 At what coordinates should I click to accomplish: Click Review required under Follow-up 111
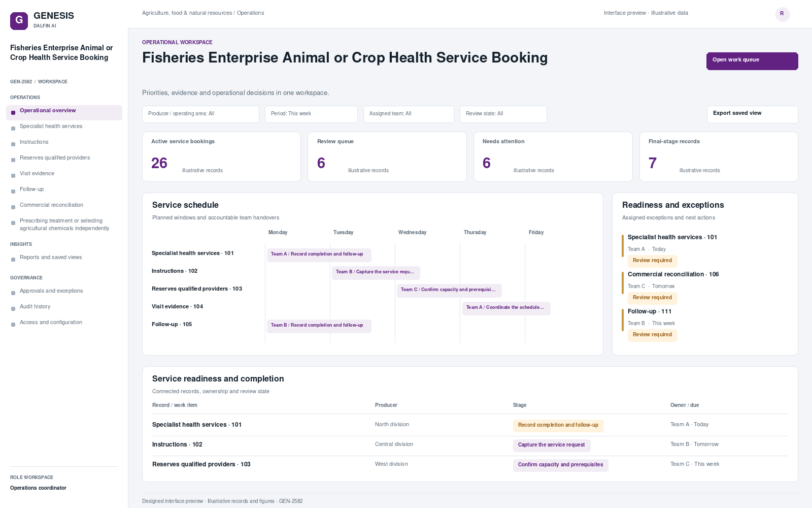(x=652, y=335)
